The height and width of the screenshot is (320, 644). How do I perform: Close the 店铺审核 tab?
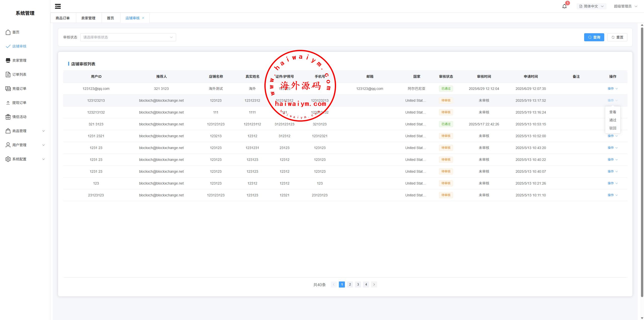143,18
